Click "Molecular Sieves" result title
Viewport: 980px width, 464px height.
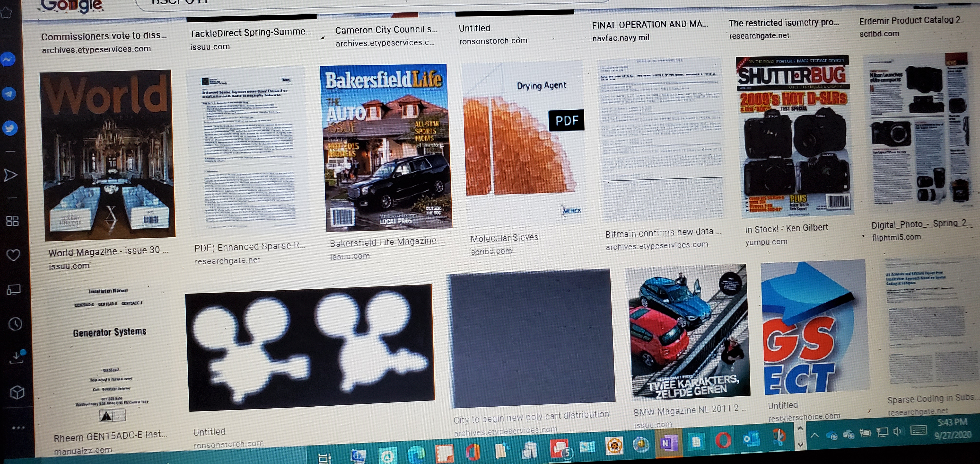tap(504, 238)
